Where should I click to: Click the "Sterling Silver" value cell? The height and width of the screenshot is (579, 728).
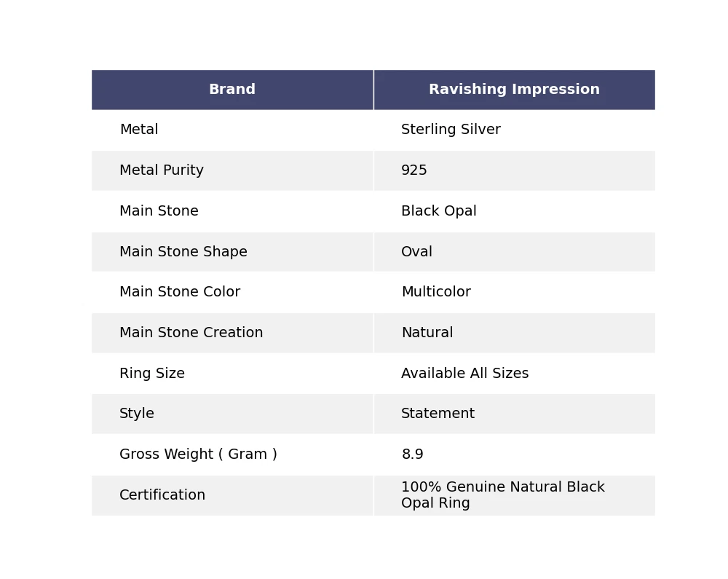click(x=451, y=130)
